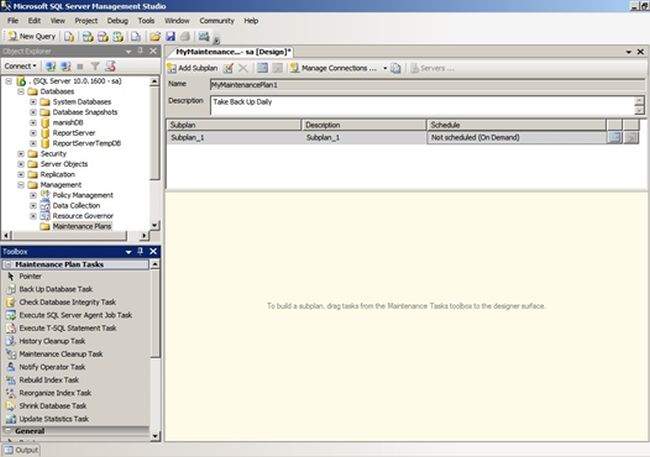Open the File menu

point(13,21)
